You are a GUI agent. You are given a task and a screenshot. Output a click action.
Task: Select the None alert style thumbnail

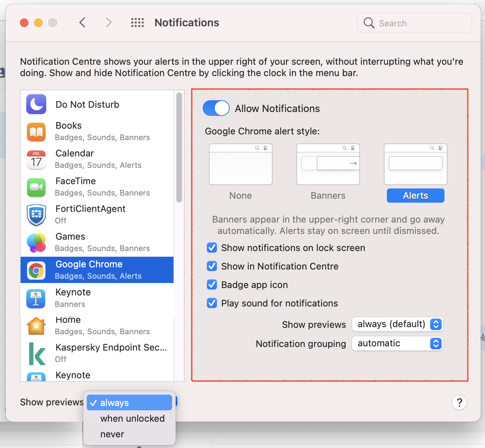pos(241,164)
